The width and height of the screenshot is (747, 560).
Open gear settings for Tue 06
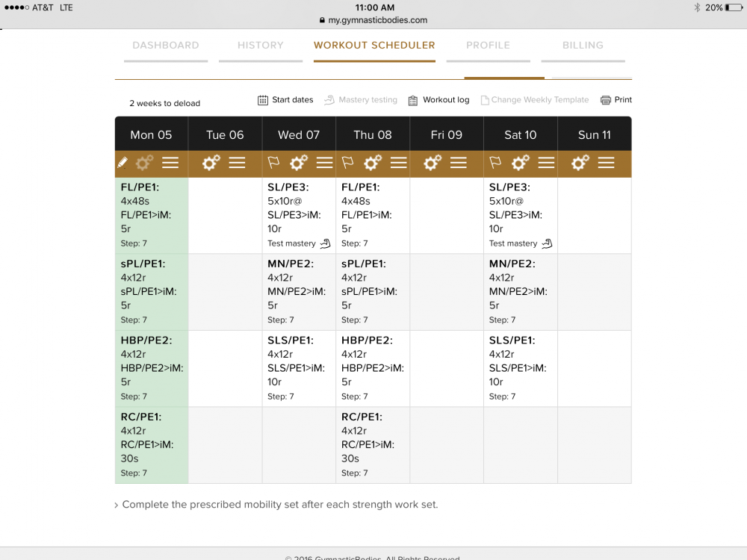pyautogui.click(x=211, y=163)
